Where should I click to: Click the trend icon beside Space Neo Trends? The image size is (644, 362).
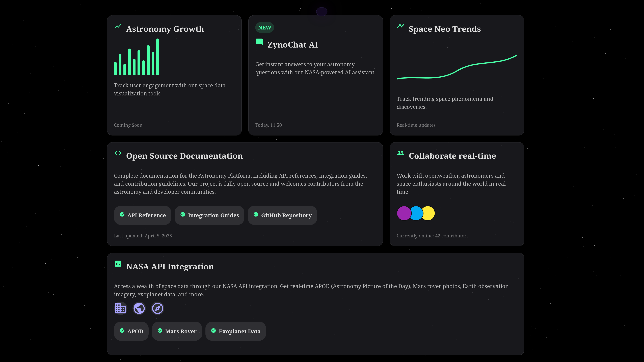[x=400, y=26]
